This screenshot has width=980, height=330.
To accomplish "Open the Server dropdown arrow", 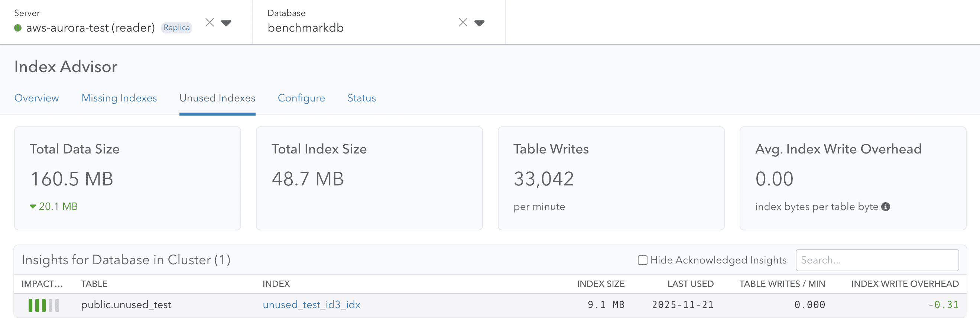I will click(x=226, y=23).
